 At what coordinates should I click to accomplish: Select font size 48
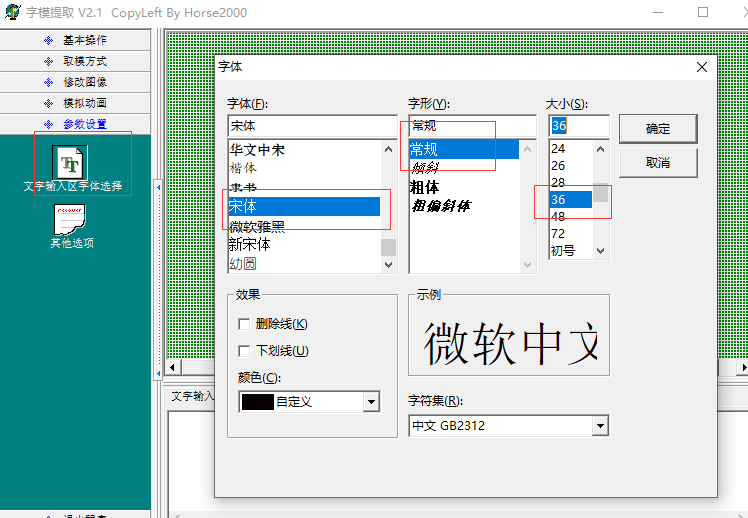point(571,217)
